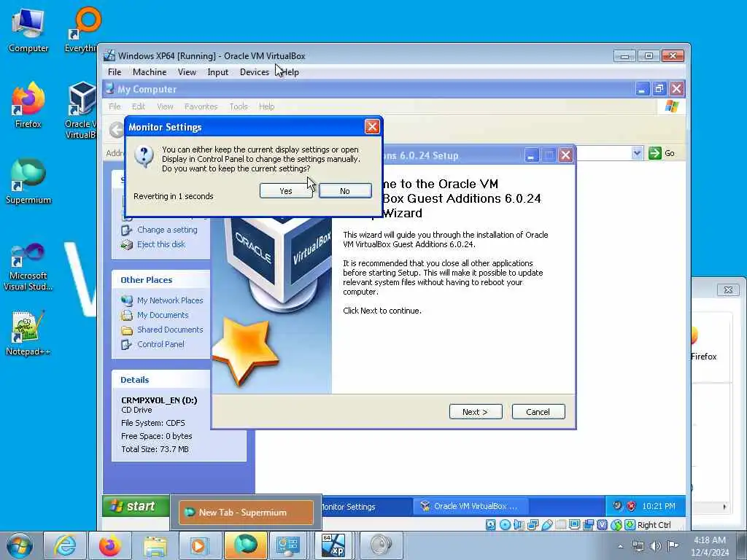
Task: Close the Monitor Settings dialog
Action: coord(372,127)
